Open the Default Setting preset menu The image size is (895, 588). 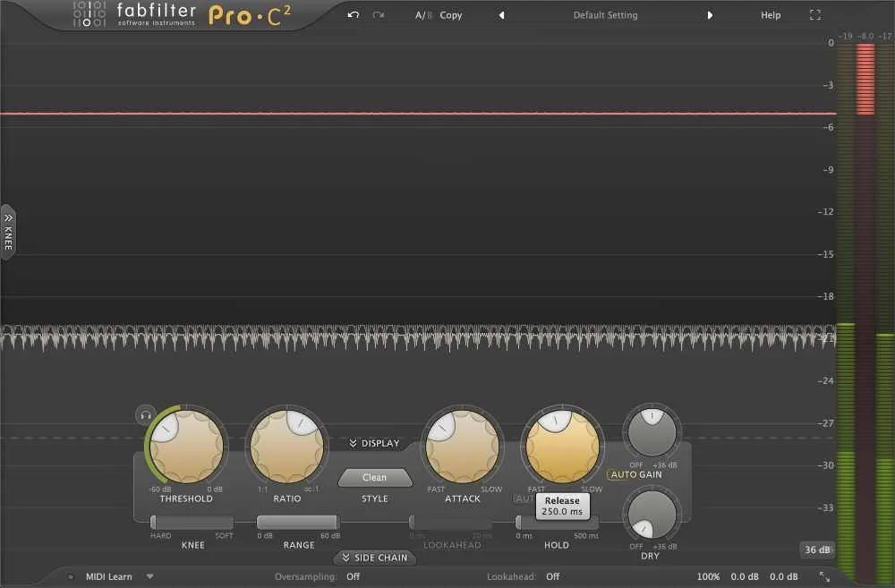click(606, 15)
